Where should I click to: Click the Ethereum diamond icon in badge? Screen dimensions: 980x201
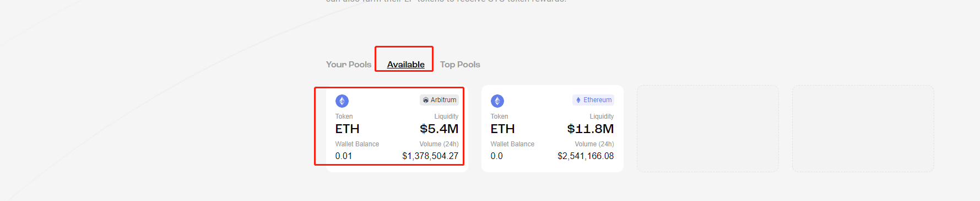(578, 100)
